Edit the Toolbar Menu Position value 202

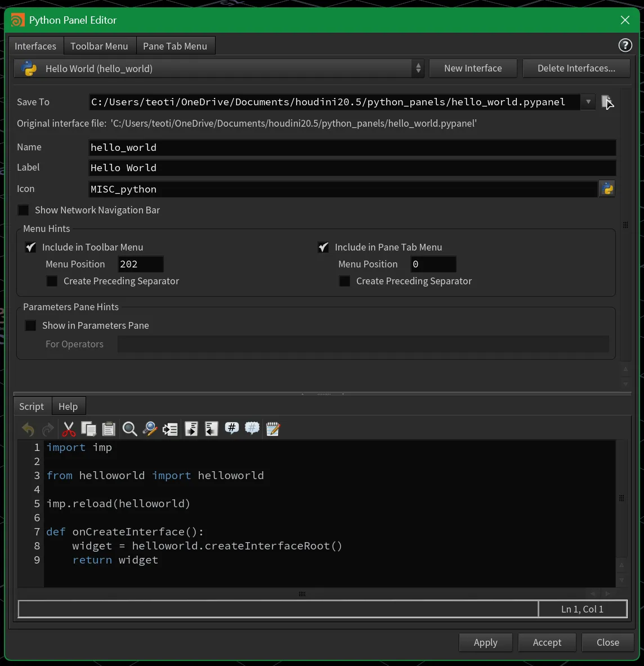pos(140,263)
